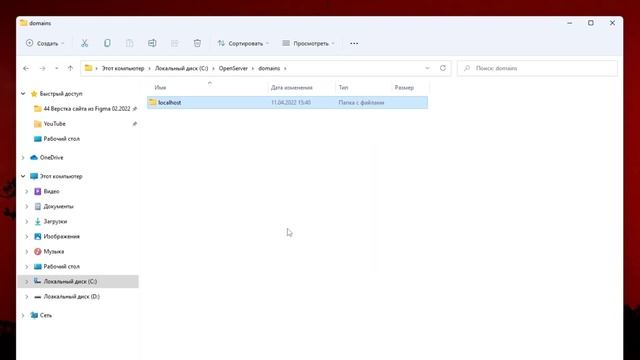Open Видео in sidebar
640x360 pixels.
coord(51,191)
